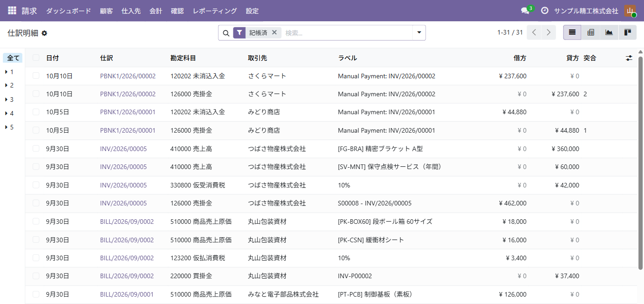This screenshot has height=304, width=644.
Task: Sort by the 勘定科目 column header
Action: (x=183, y=58)
